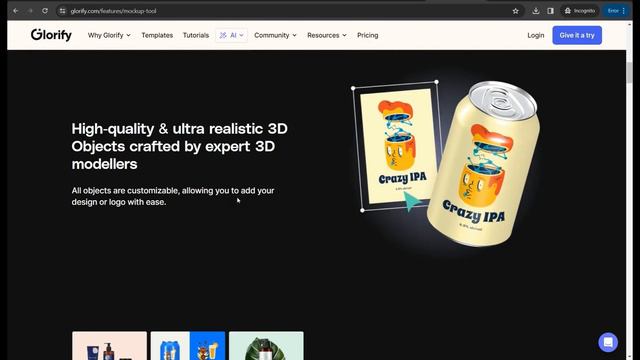
Task: Select the leaf bottle thumbnail
Action: [x=266, y=346]
